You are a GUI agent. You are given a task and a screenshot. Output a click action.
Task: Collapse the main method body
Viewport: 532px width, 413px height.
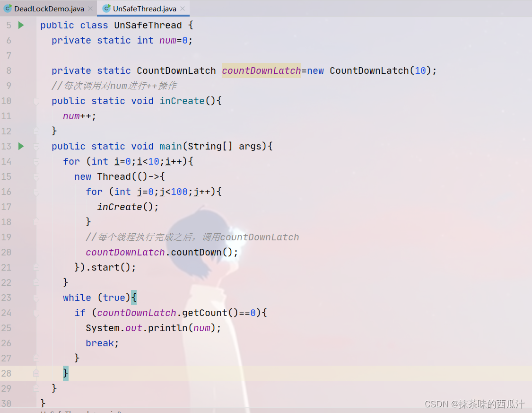[x=36, y=146]
